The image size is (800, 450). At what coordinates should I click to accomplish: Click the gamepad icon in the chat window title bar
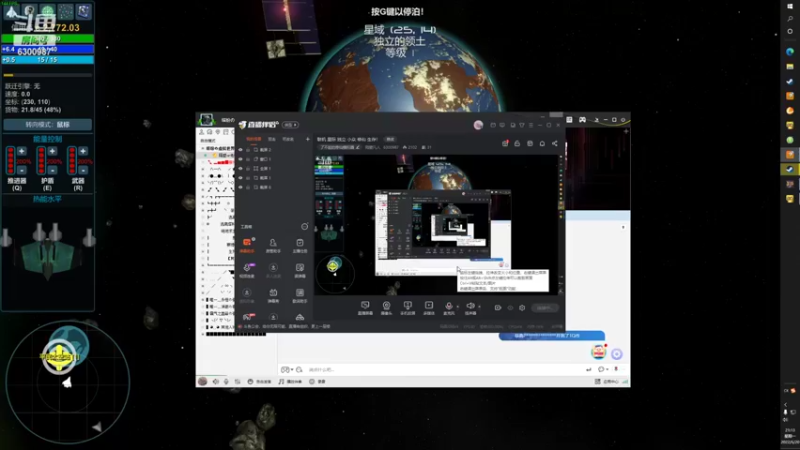582,120
